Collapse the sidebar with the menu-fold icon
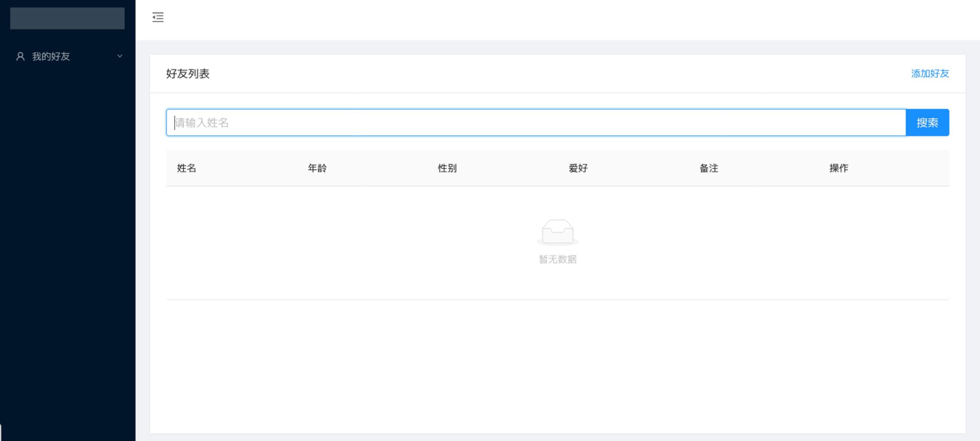The image size is (980, 441). click(x=158, y=17)
